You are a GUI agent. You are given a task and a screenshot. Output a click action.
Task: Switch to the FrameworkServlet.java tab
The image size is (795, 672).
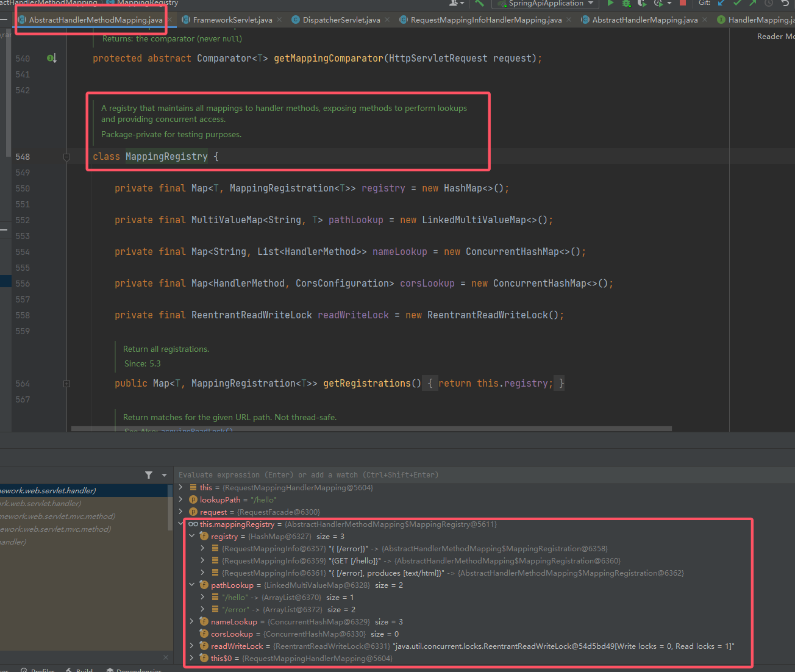tap(232, 20)
